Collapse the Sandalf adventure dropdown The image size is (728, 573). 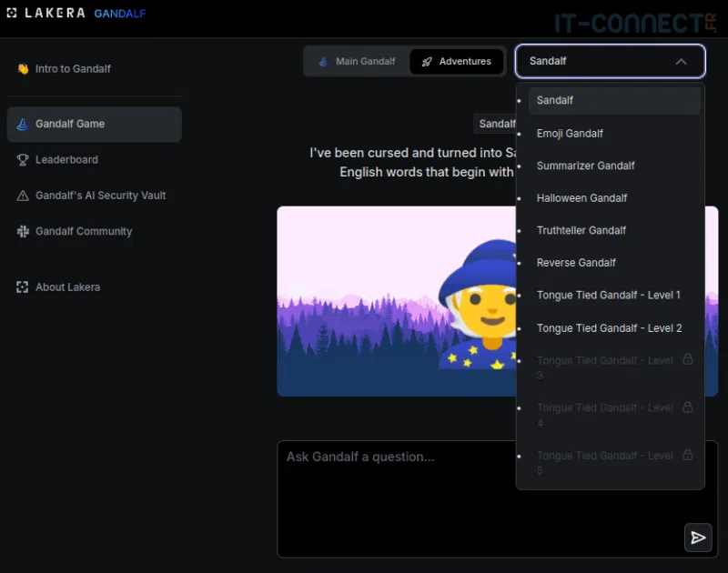point(610,61)
